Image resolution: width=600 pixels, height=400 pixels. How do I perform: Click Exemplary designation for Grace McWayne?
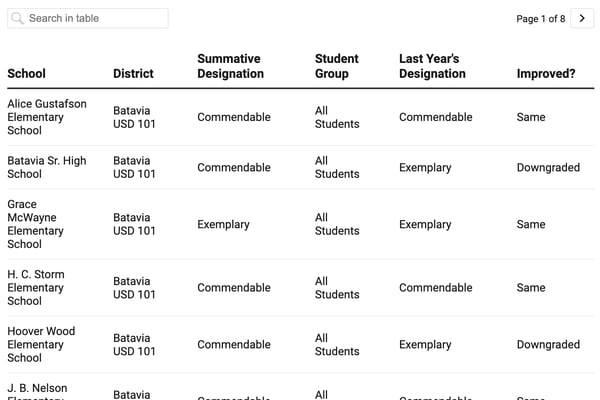223,224
